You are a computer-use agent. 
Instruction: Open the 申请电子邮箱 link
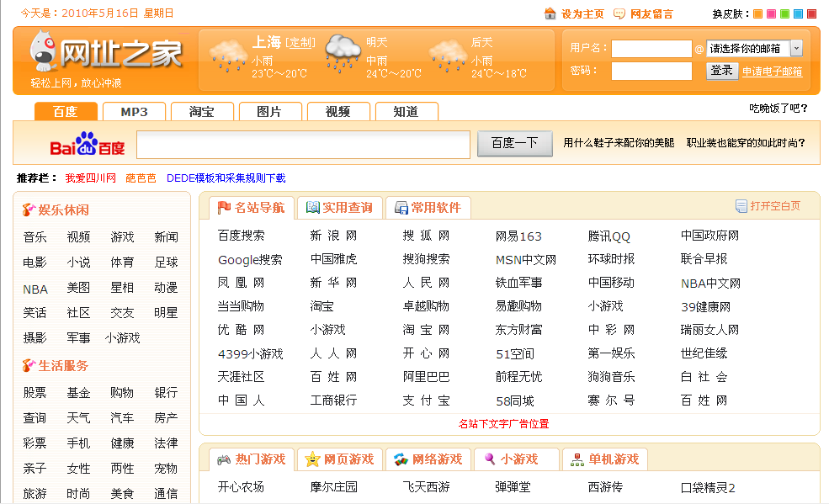point(773,72)
